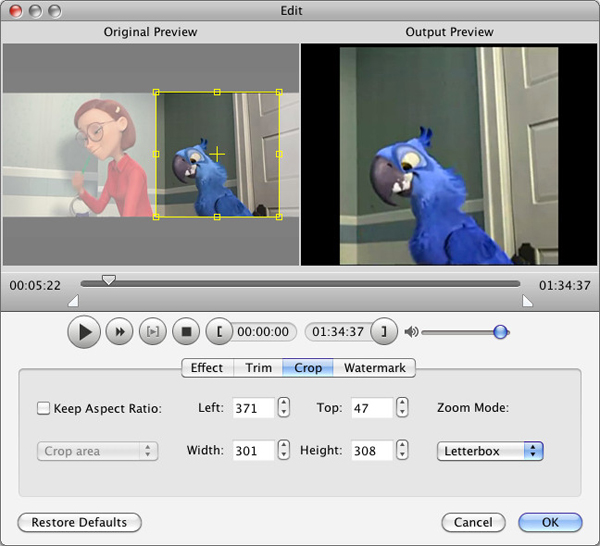Set trim end with right bracket button
Image resolution: width=600 pixels, height=546 pixels.
(x=384, y=331)
